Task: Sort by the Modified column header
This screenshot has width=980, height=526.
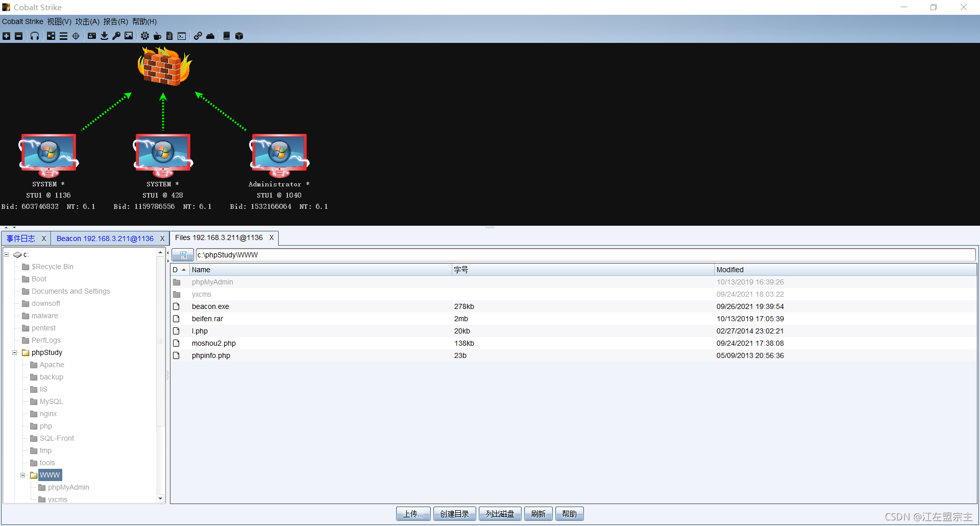Action: (845, 270)
